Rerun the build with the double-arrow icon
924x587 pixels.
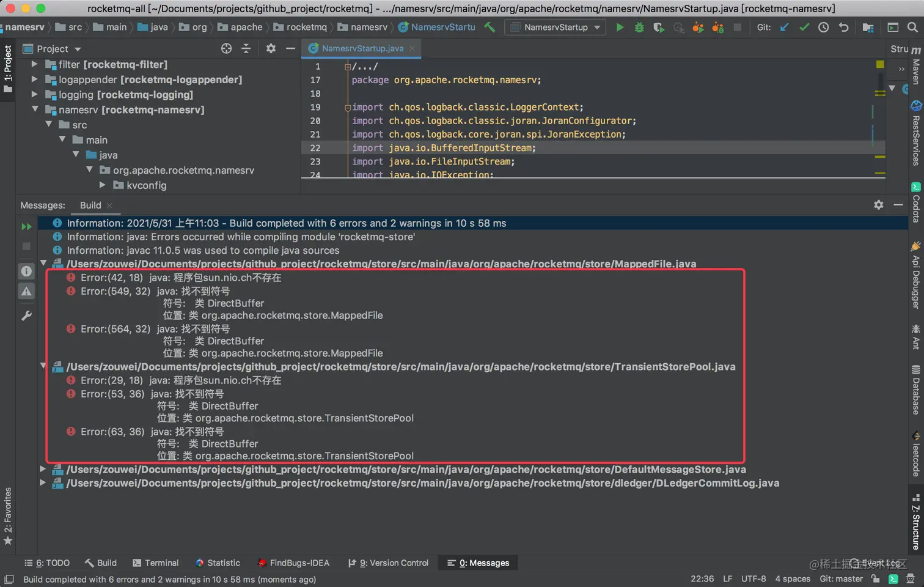tap(26, 226)
